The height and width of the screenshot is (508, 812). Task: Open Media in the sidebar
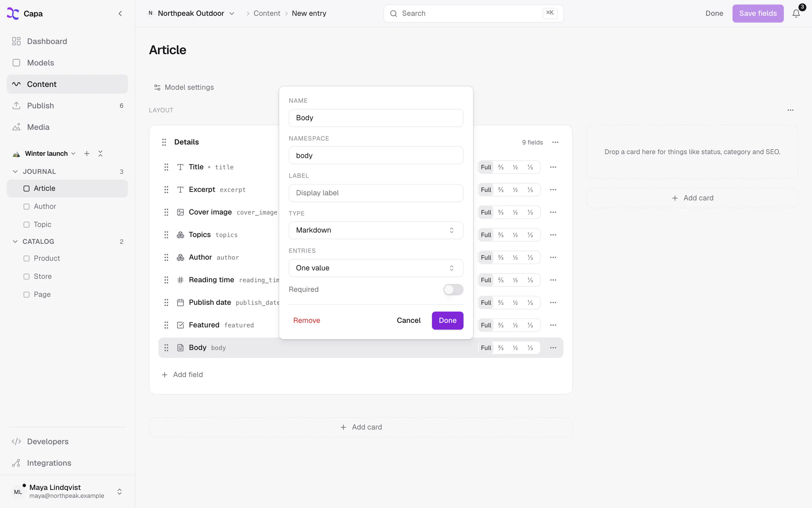point(67,127)
